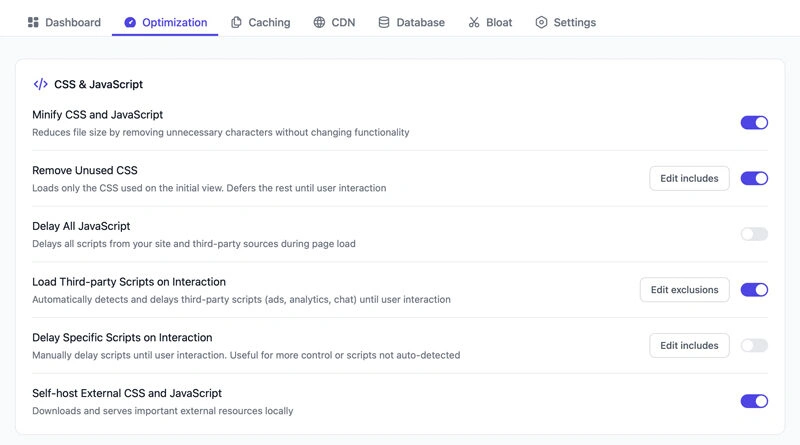This screenshot has height=445, width=800.
Task: Click 'Automatically detects and delays' description
Action: tap(241, 299)
